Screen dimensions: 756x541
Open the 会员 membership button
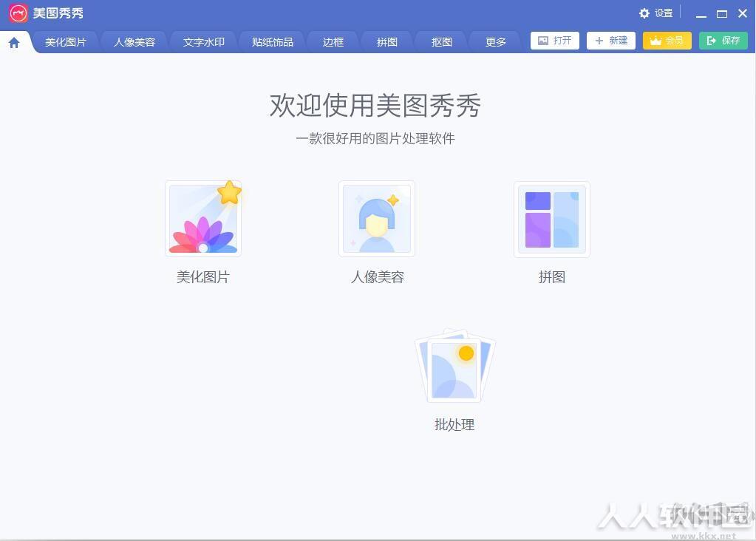(667, 41)
